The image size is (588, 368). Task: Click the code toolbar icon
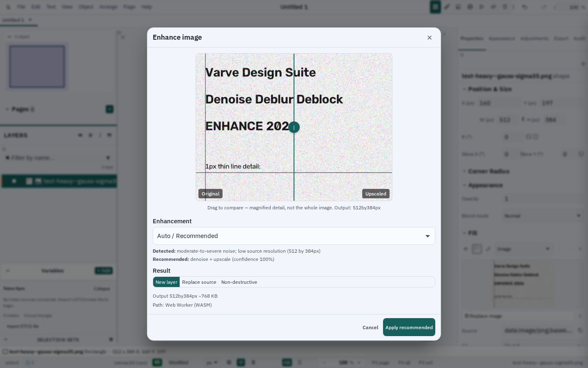[493, 7]
